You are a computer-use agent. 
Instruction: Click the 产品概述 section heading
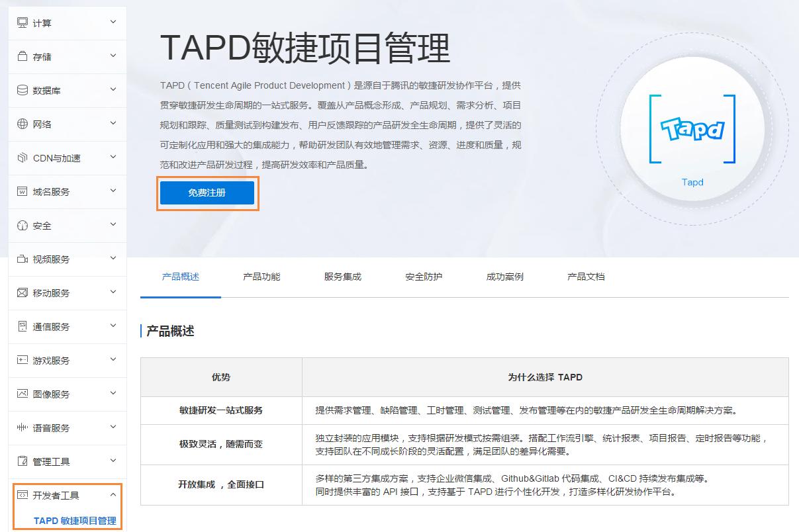[170, 331]
